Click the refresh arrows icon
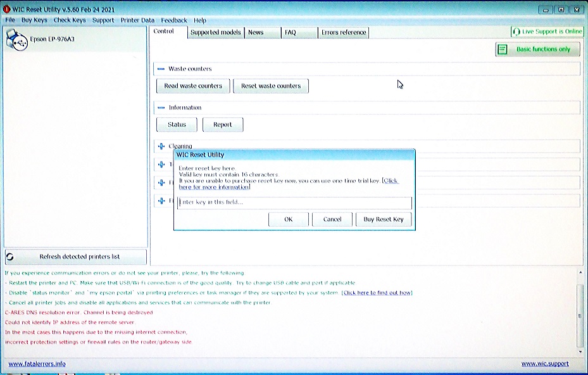588x375 pixels. pyautogui.click(x=10, y=257)
